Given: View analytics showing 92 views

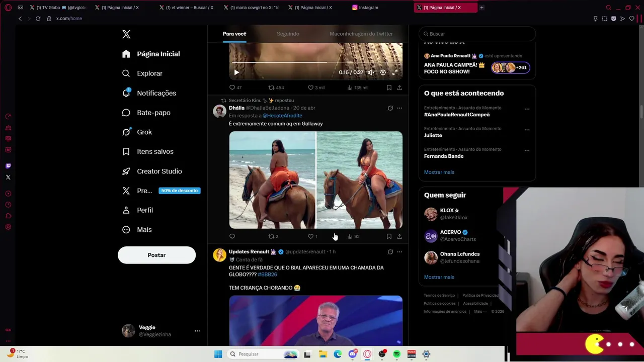Looking at the screenshot, I should tap(353, 236).
